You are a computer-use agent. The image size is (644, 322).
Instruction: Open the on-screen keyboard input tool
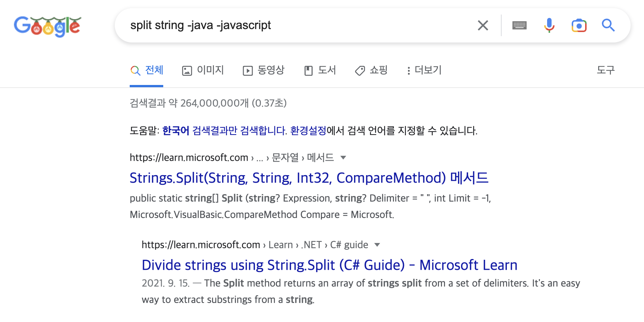[519, 25]
